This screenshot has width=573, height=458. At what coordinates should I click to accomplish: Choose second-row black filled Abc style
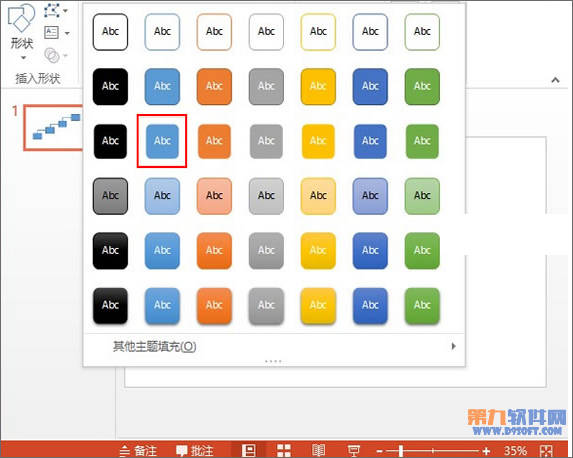[110, 87]
